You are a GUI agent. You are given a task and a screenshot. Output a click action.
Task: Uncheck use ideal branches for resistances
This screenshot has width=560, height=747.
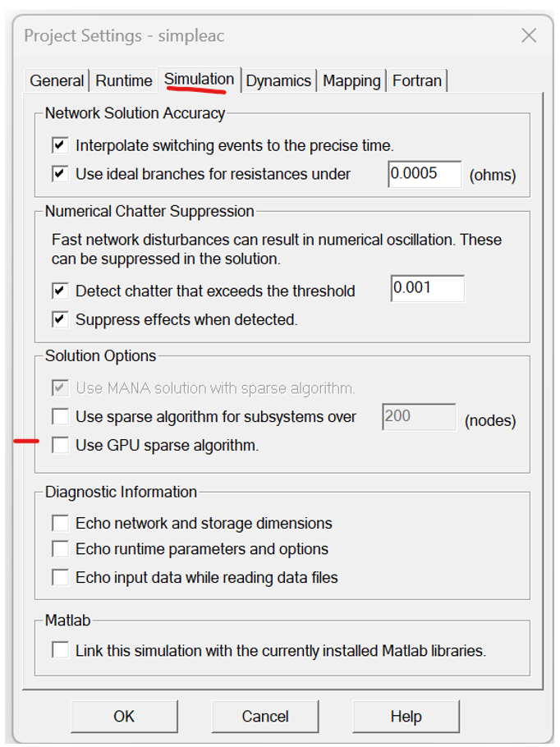click(60, 174)
